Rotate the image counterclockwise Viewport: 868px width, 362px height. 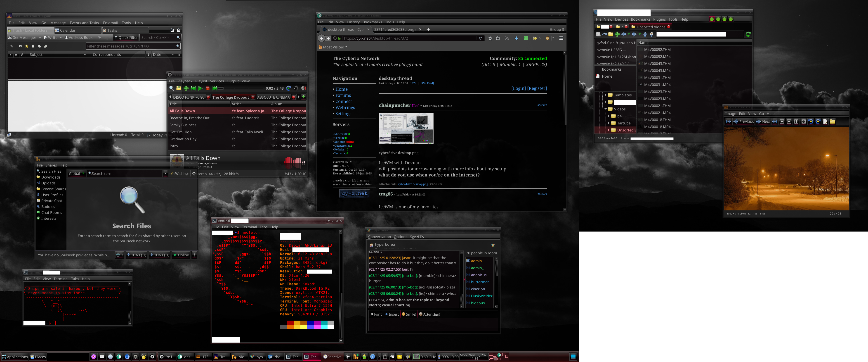point(811,121)
